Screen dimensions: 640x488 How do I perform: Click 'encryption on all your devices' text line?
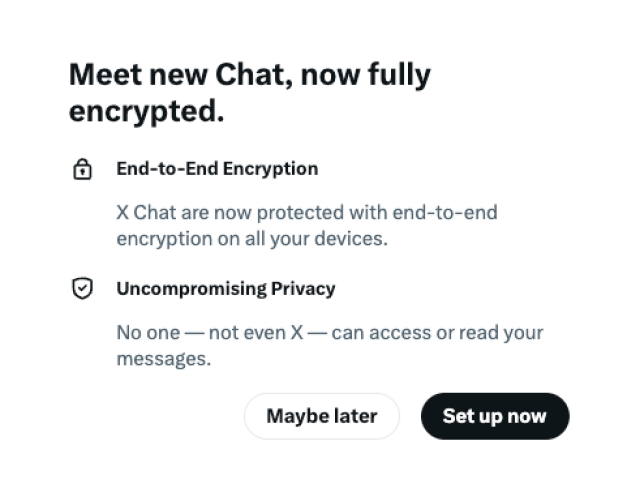252,239
